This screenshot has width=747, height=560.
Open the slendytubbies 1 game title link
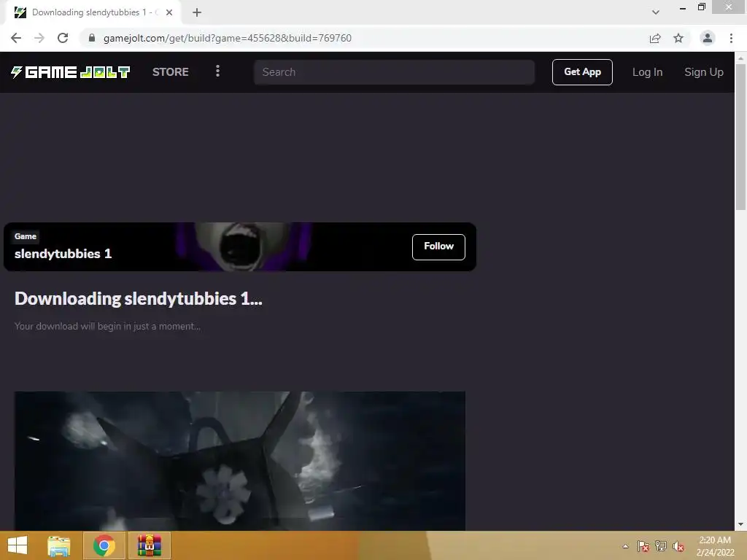point(63,253)
